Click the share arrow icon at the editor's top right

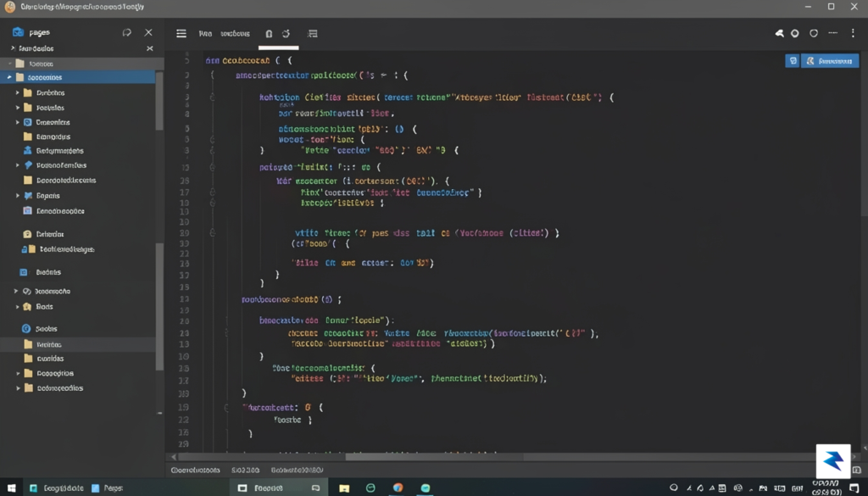click(x=780, y=34)
